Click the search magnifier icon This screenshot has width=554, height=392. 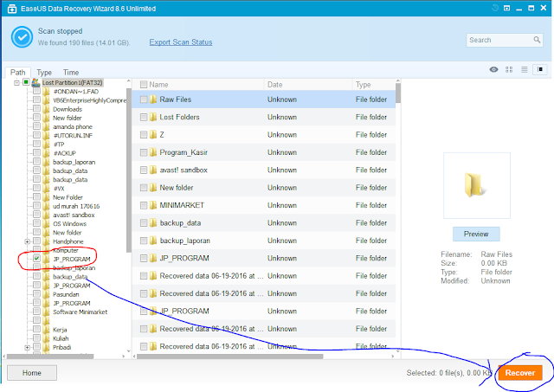[537, 40]
